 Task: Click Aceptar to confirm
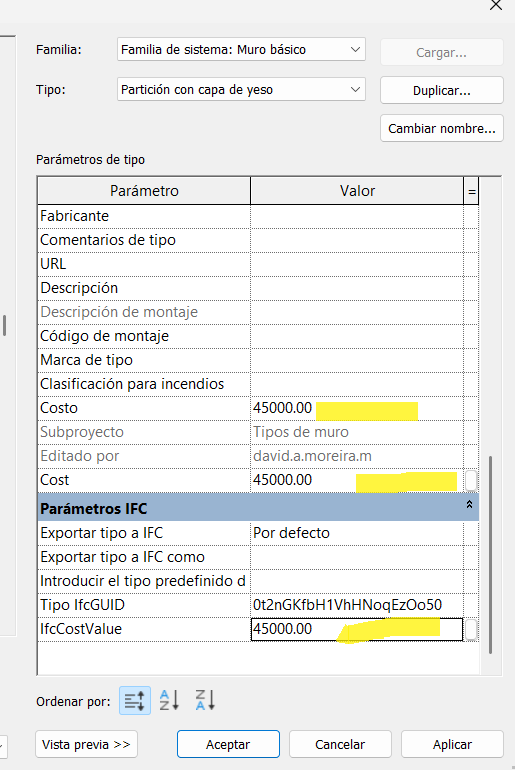[x=228, y=744]
